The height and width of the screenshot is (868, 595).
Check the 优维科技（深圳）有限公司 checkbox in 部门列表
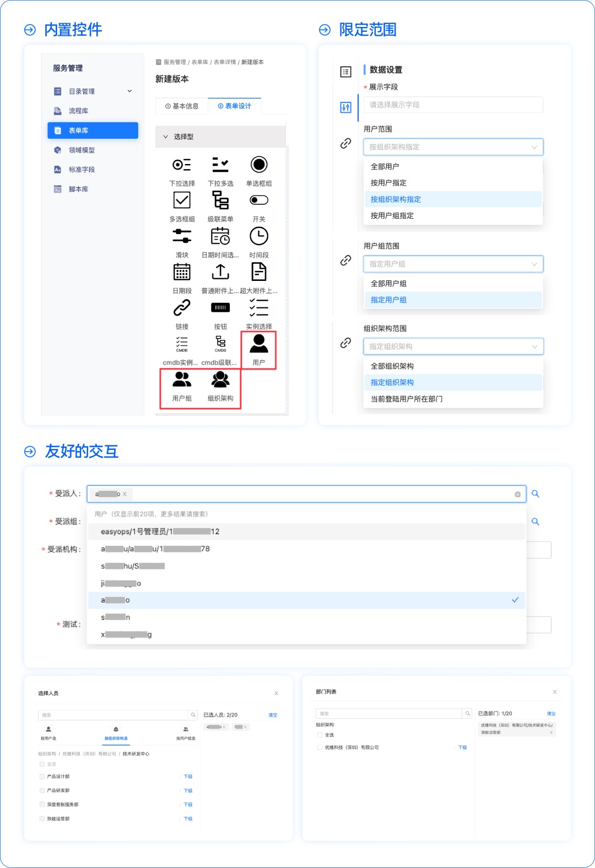[x=320, y=747]
